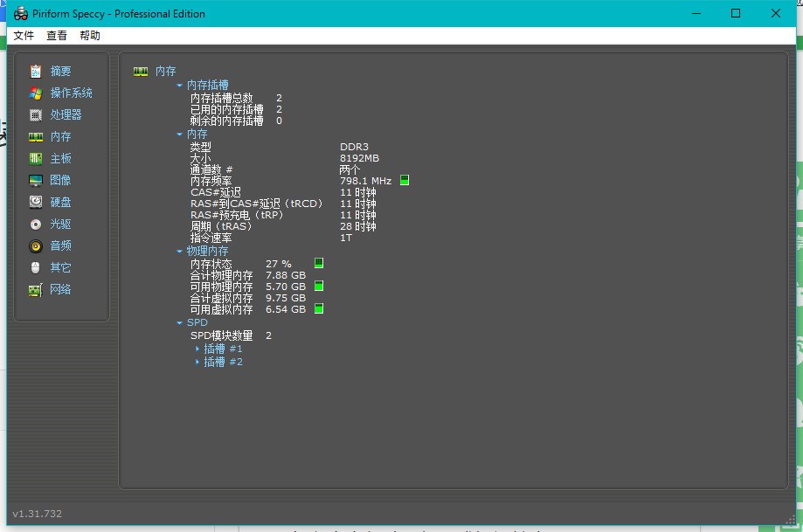Select the 处理器 CPU icon
Viewport: 803px width, 532px height.
tap(35, 115)
